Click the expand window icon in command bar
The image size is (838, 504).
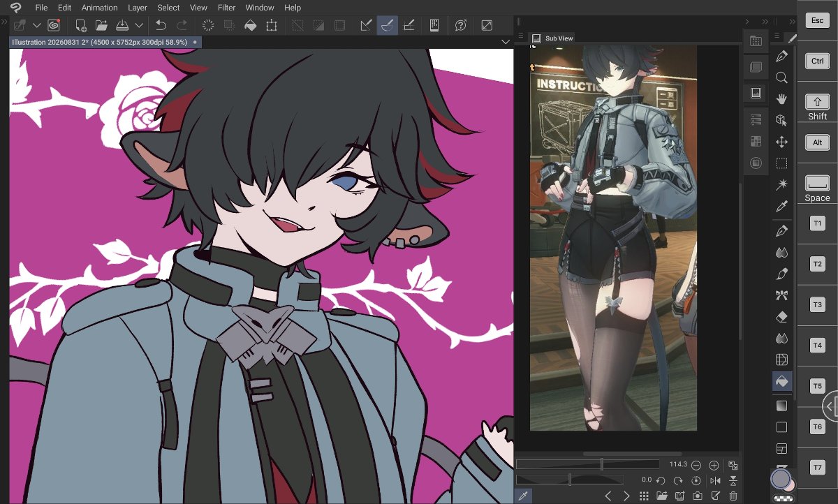(487, 25)
